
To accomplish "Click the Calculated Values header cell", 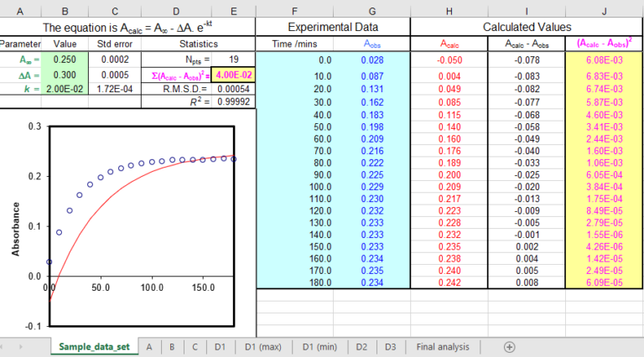I will tap(527, 27).
